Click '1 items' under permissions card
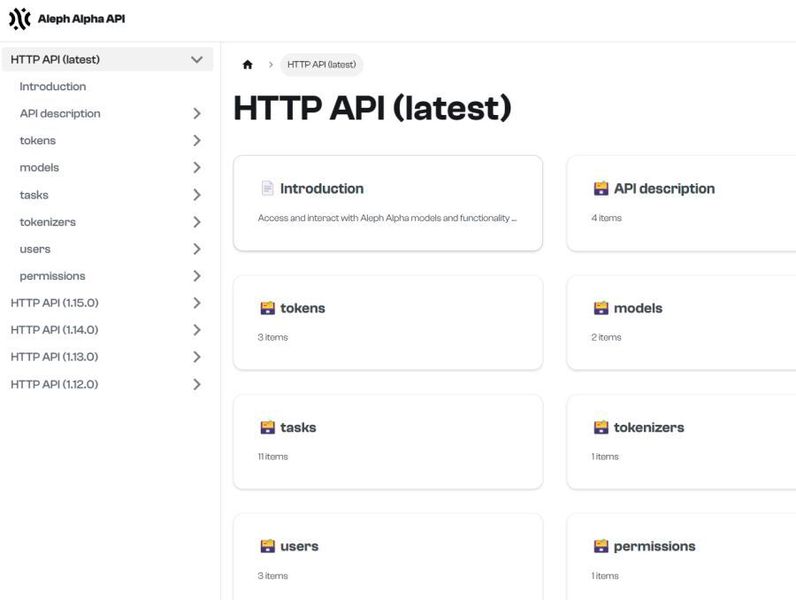The image size is (796, 600). coord(605,576)
